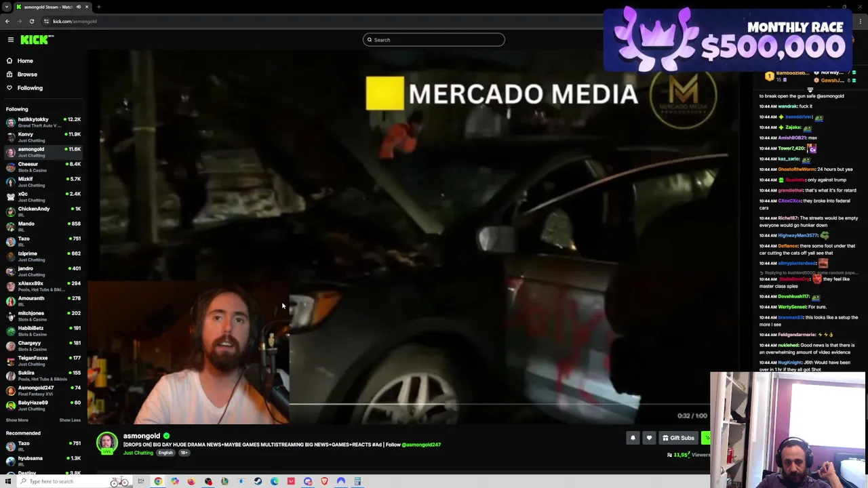The height and width of the screenshot is (488, 868).
Task: Open Chargeyy channel in Following list
Action: 42,346
